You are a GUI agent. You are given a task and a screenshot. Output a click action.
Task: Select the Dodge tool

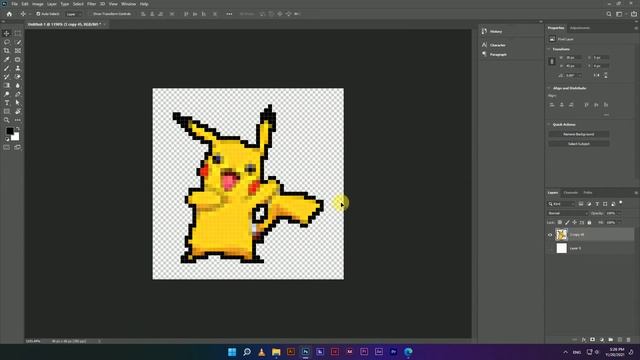point(7,94)
